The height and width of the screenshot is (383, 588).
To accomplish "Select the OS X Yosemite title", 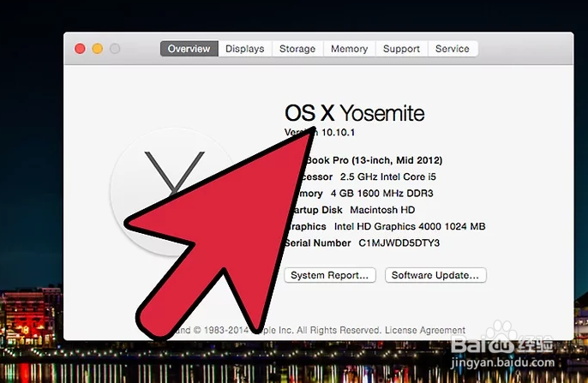I will click(354, 113).
